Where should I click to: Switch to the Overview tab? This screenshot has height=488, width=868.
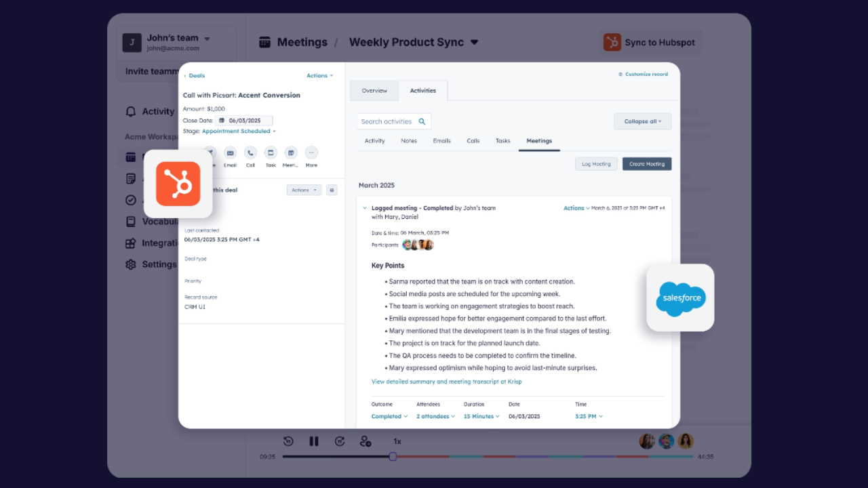click(x=374, y=91)
